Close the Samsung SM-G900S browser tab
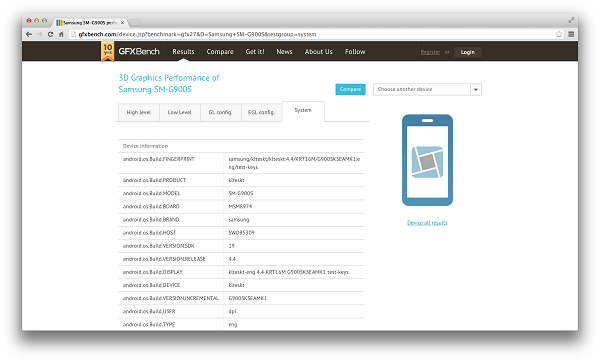The height and width of the screenshot is (361, 600). tap(122, 23)
